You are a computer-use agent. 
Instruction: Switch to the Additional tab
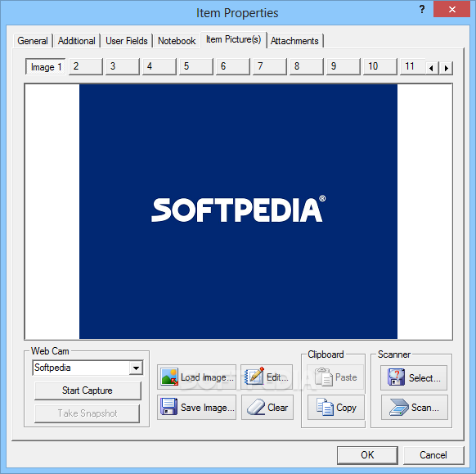(x=77, y=41)
